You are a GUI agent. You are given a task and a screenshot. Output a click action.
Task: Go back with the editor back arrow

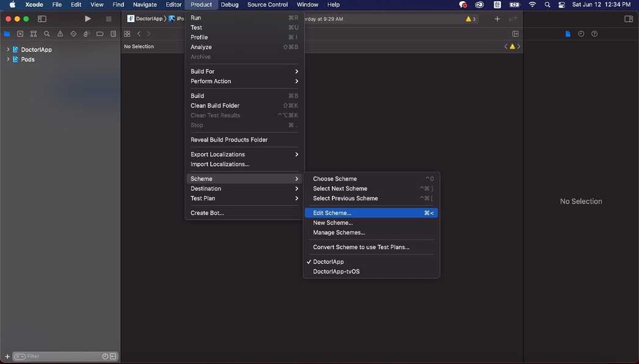tap(139, 34)
